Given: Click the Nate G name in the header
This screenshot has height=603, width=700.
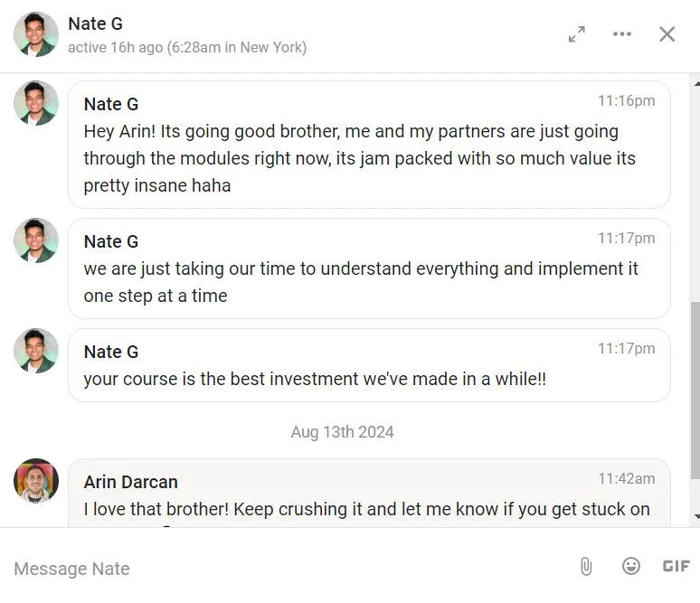Looking at the screenshot, I should pos(95,24).
